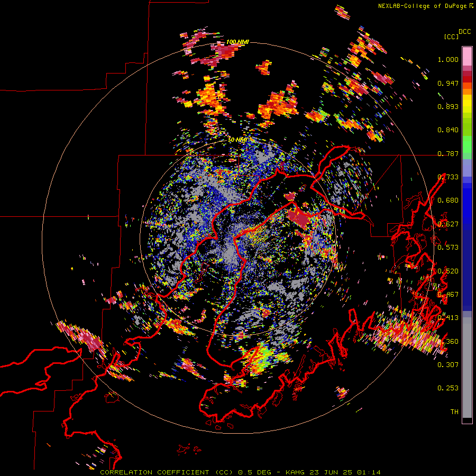Click the DCC label above color bar
This screenshot has width=476, height=476.
(464, 32)
